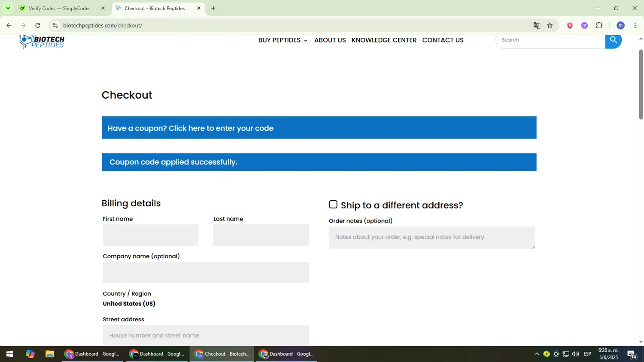
Task: Open last Dashboard Chrome taskbar window
Action: click(x=287, y=354)
